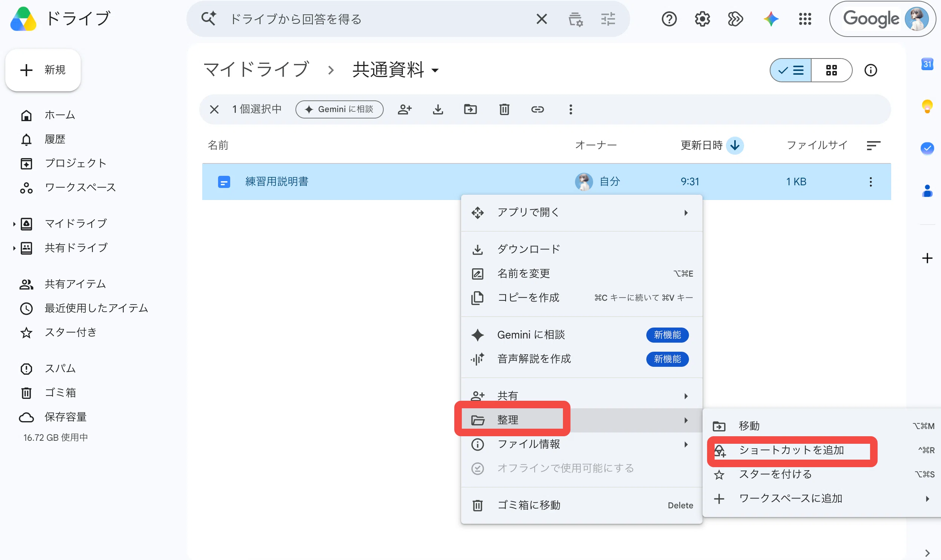Switch to list layout view
The height and width of the screenshot is (560, 941).
click(791, 70)
